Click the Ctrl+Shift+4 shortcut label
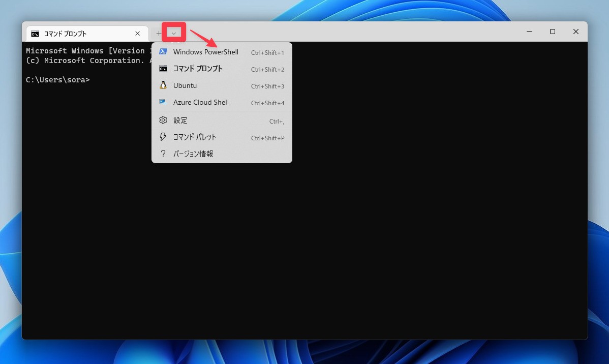This screenshot has width=609, height=364. pyautogui.click(x=267, y=103)
